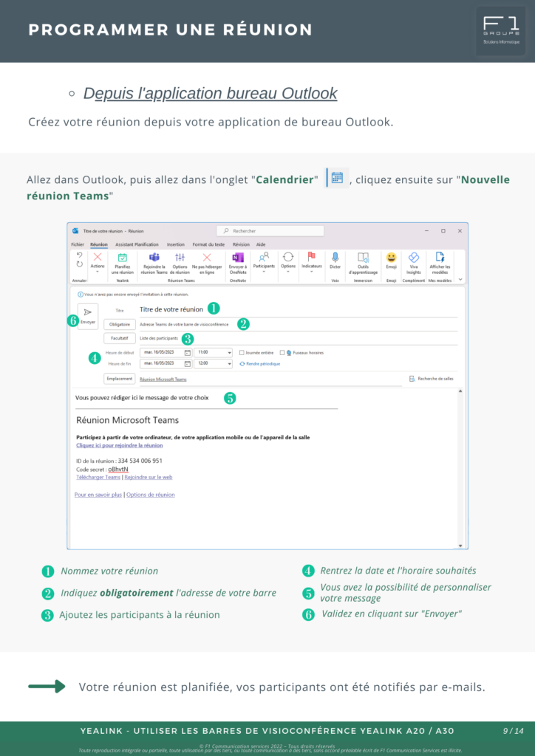This screenshot has height=756, width=535.
Task: Click the "Depuis l'application bureau Outlook" heading
Action: click(211, 94)
